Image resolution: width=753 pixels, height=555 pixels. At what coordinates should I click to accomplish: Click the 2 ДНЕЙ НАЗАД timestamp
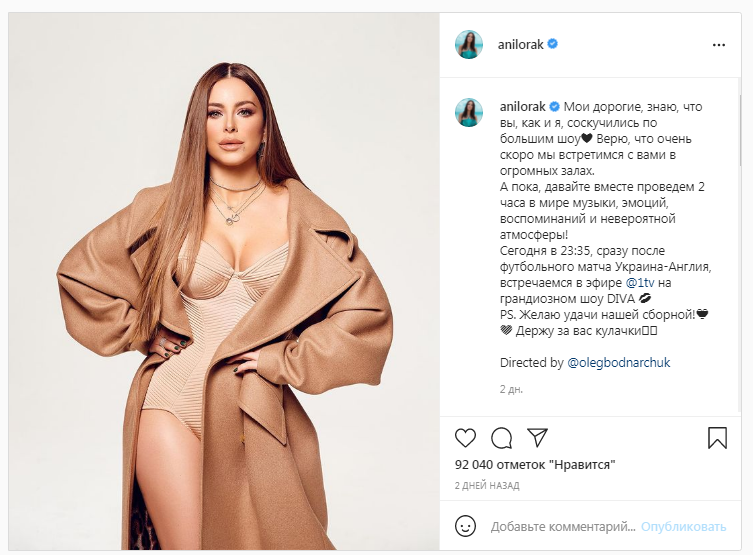487,485
